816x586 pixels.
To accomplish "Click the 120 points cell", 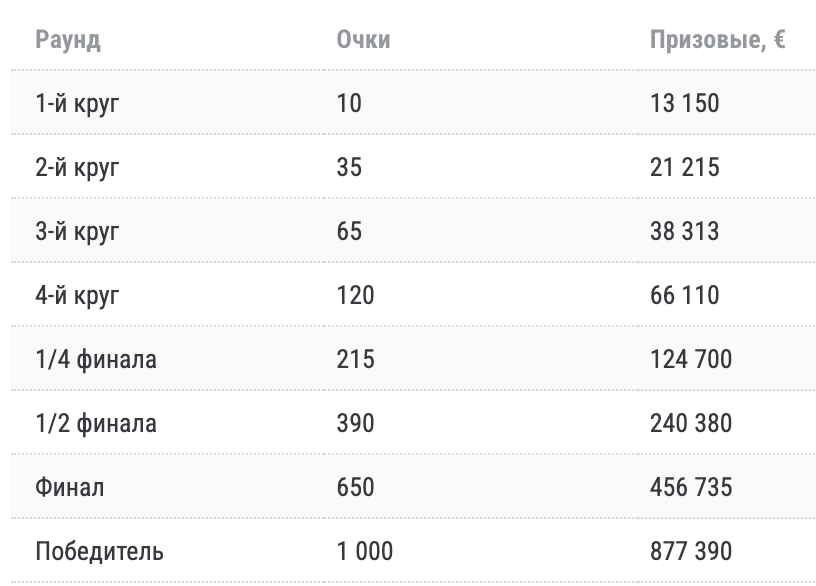I will point(355,295).
